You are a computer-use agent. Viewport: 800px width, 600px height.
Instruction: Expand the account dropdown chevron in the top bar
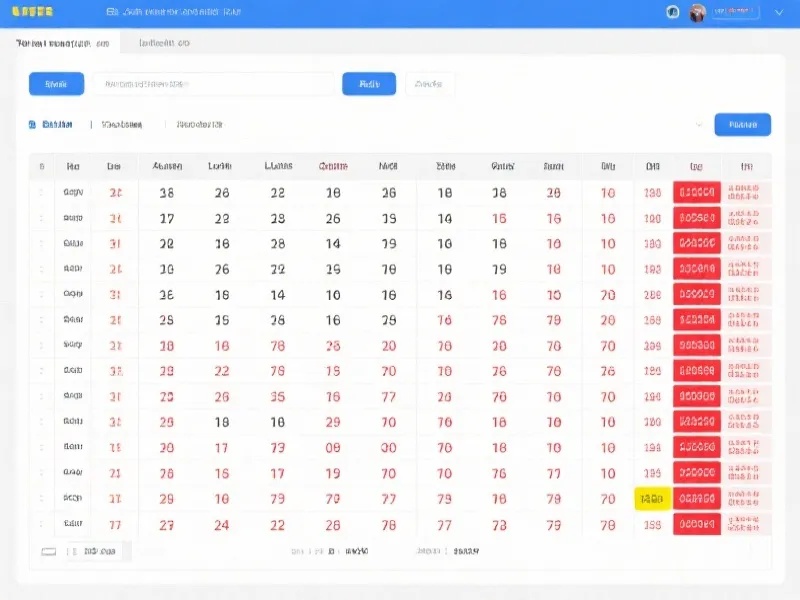[779, 12]
